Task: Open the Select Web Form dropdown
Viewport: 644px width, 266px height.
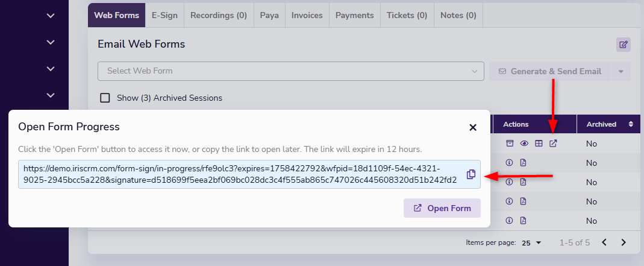Action: tap(291, 71)
